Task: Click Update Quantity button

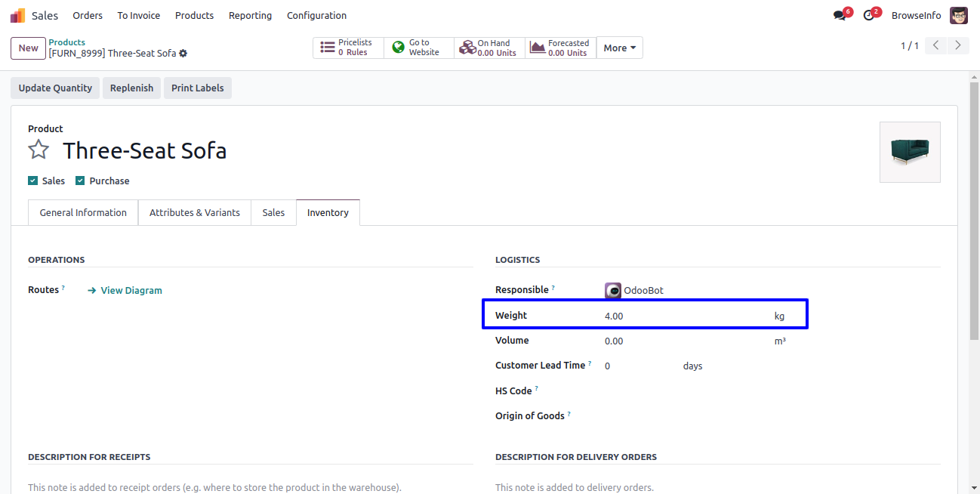Action: pos(55,88)
